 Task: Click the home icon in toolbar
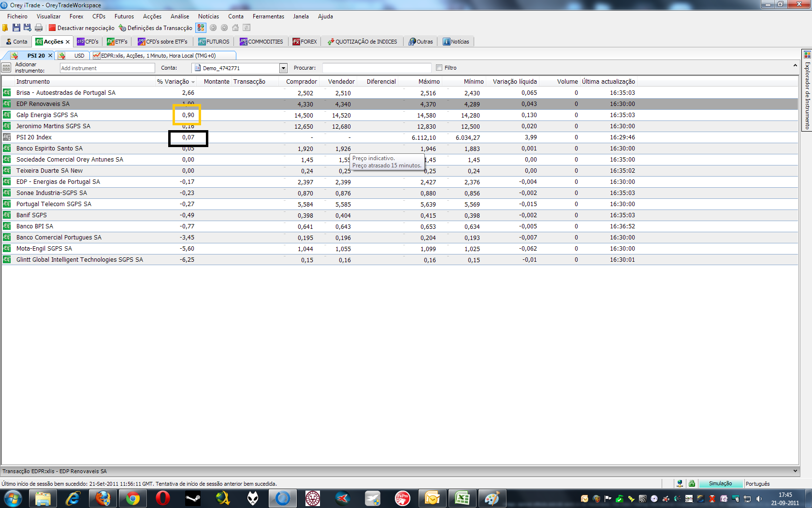pyautogui.click(x=235, y=28)
